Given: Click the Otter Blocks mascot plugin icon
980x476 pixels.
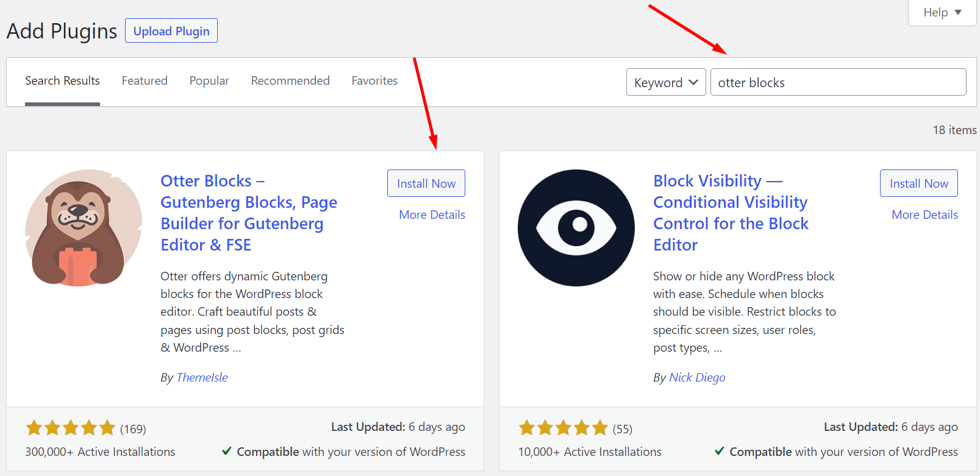Looking at the screenshot, I should pyautogui.click(x=84, y=228).
